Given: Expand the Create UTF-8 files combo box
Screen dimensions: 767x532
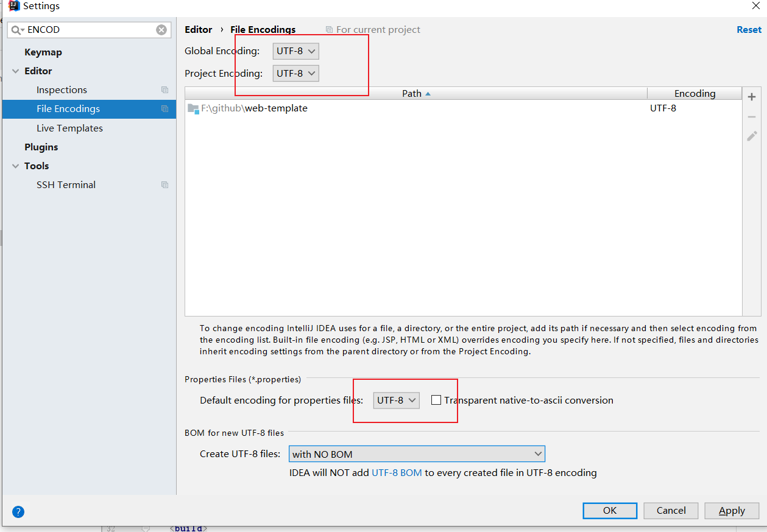Looking at the screenshot, I should pos(417,454).
